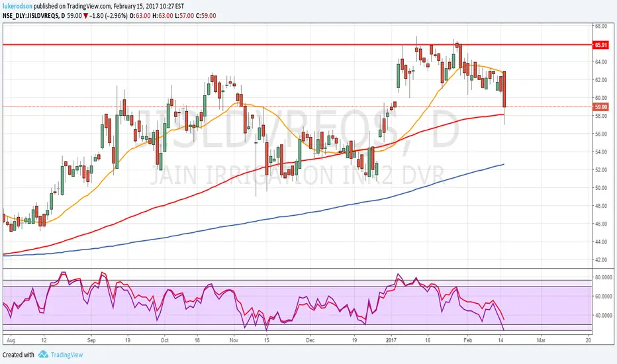Click the 48.00 price axis label
Image resolution: width=617 pixels, height=364 pixels.
600,206
